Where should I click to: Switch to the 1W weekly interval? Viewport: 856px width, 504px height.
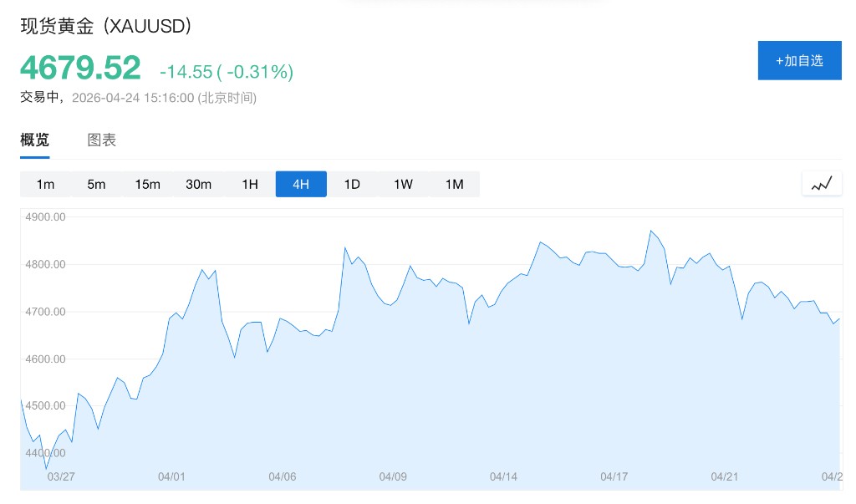pyautogui.click(x=403, y=184)
